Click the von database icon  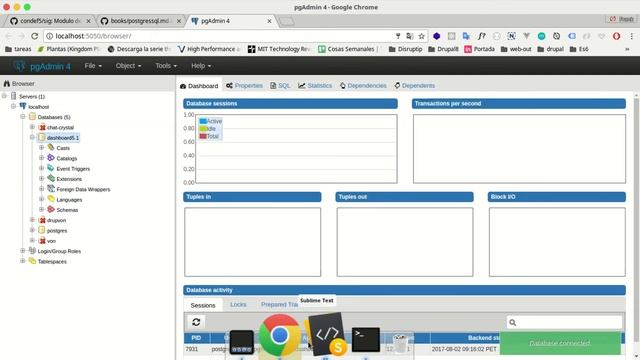coord(42,240)
